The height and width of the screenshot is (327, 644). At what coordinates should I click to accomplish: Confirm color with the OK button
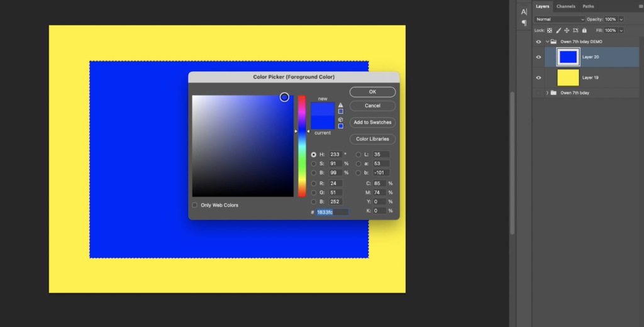pos(372,92)
